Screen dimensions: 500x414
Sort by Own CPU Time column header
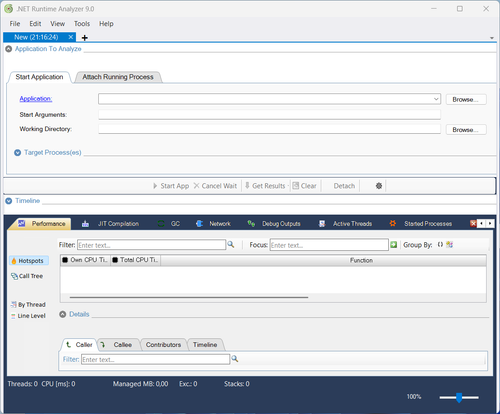[85, 260]
